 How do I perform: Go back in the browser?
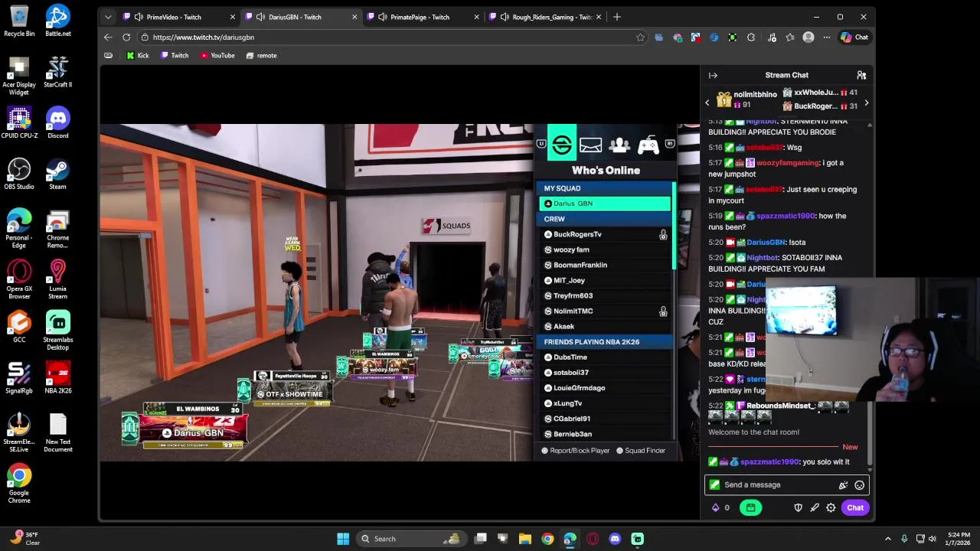click(108, 37)
